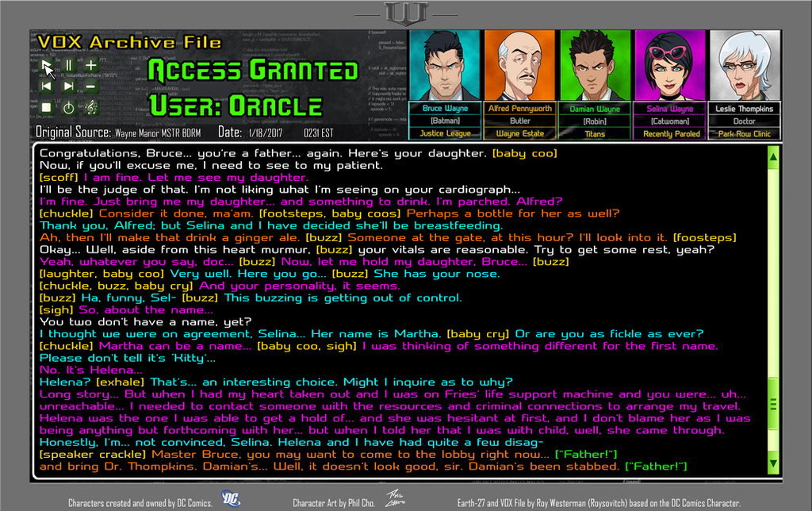812x511 pixels.
Task: Click the date value '1/18/2017'
Action: point(266,133)
